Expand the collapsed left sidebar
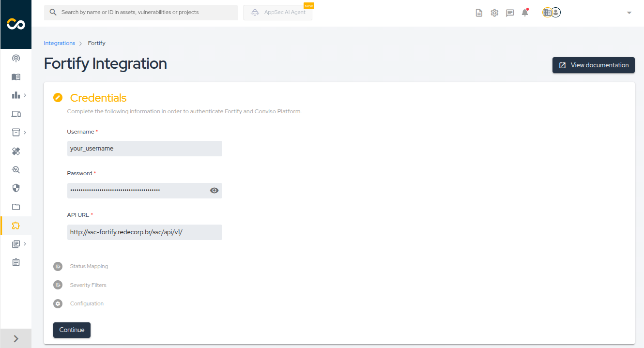Image resolution: width=644 pixels, height=348 pixels. (x=16, y=339)
